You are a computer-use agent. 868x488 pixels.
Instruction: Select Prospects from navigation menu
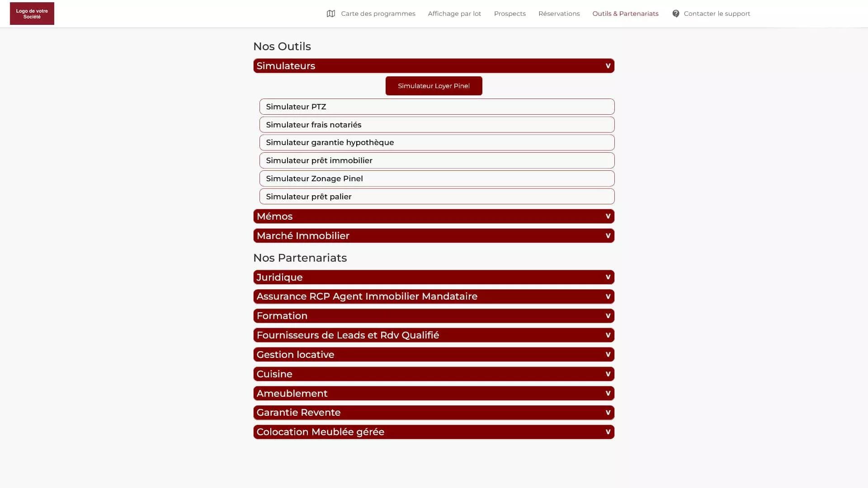click(x=509, y=13)
